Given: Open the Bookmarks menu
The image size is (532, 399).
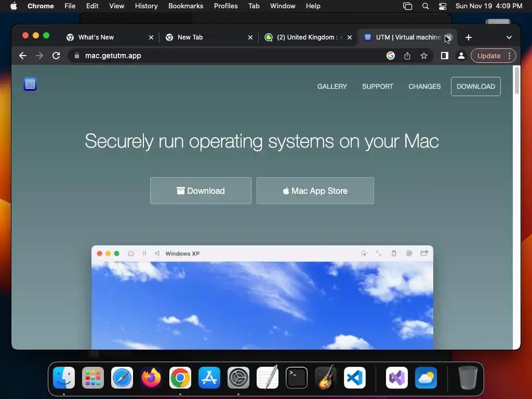Looking at the screenshot, I should pos(185,6).
